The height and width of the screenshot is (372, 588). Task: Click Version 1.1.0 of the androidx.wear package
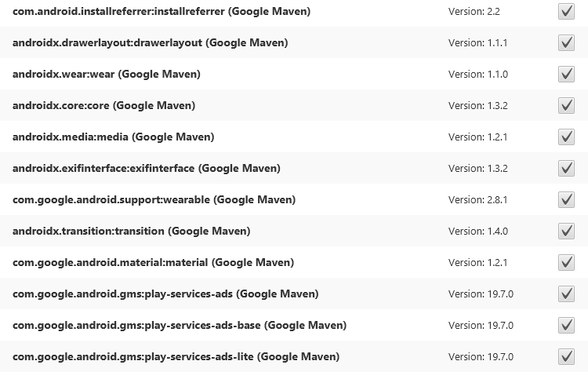pyautogui.click(x=478, y=74)
